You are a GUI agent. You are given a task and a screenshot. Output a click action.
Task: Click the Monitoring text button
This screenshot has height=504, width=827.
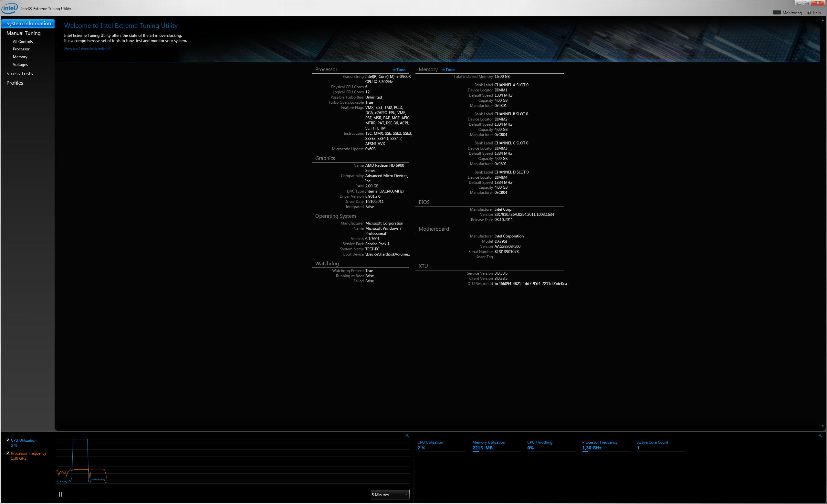pyautogui.click(x=792, y=13)
